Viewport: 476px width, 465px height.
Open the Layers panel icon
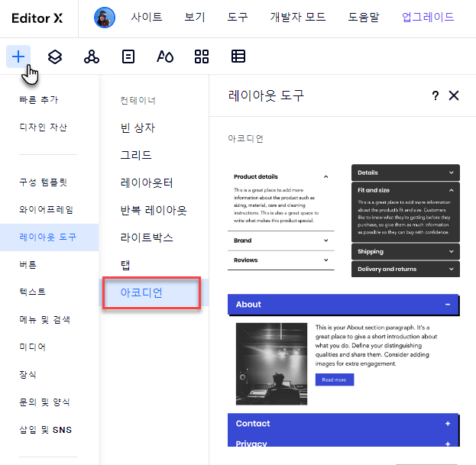pyautogui.click(x=55, y=56)
